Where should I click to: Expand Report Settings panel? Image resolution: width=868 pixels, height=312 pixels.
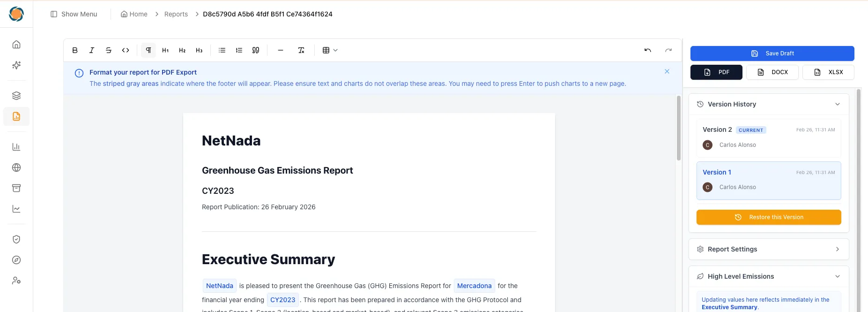[x=769, y=249]
